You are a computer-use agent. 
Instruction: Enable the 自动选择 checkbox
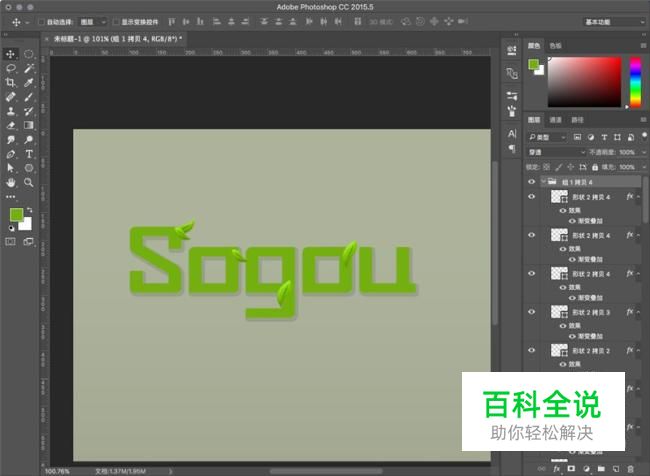[41, 21]
